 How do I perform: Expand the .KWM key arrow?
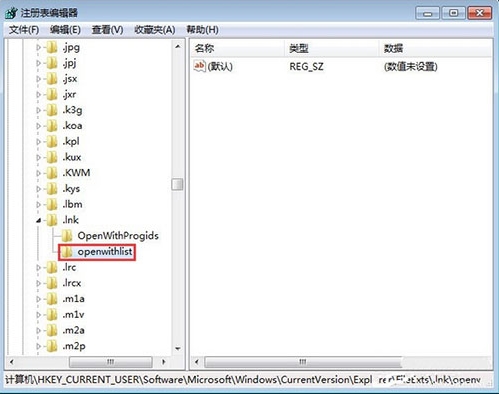(38, 173)
